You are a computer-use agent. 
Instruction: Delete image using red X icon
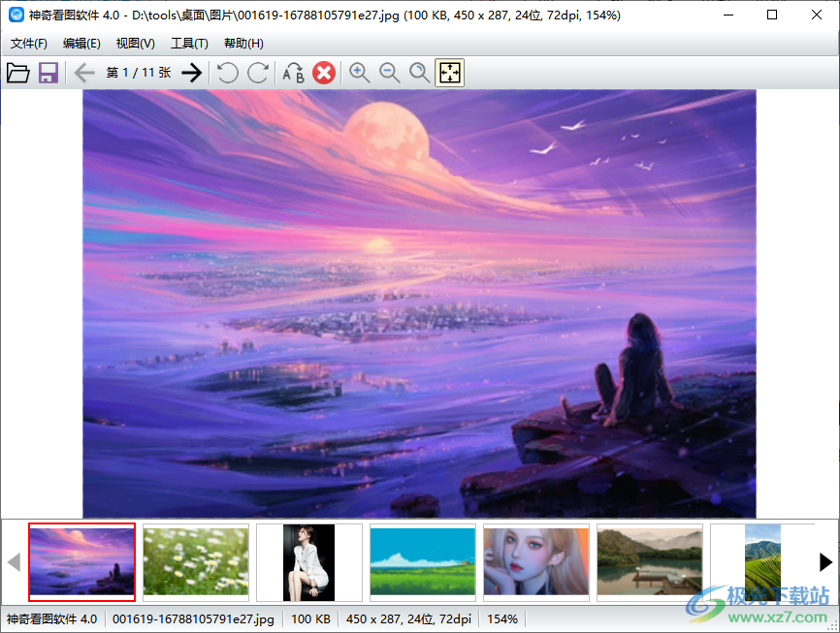tap(324, 73)
